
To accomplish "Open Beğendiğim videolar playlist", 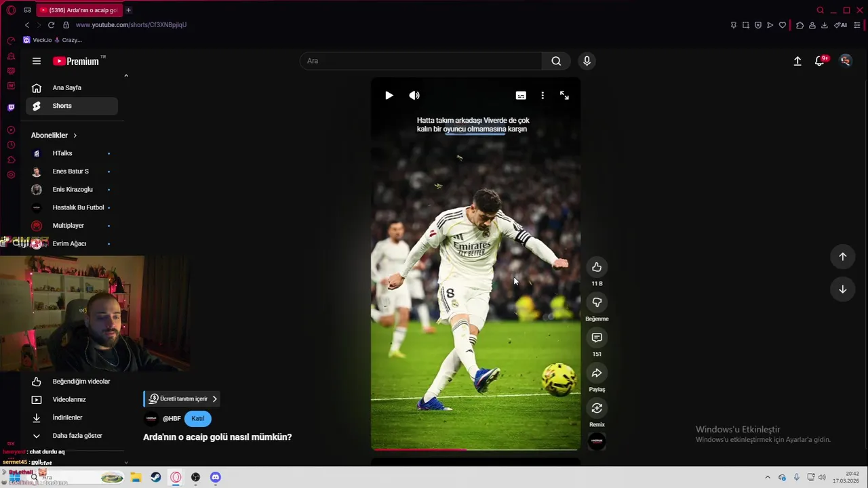I will [72, 382].
